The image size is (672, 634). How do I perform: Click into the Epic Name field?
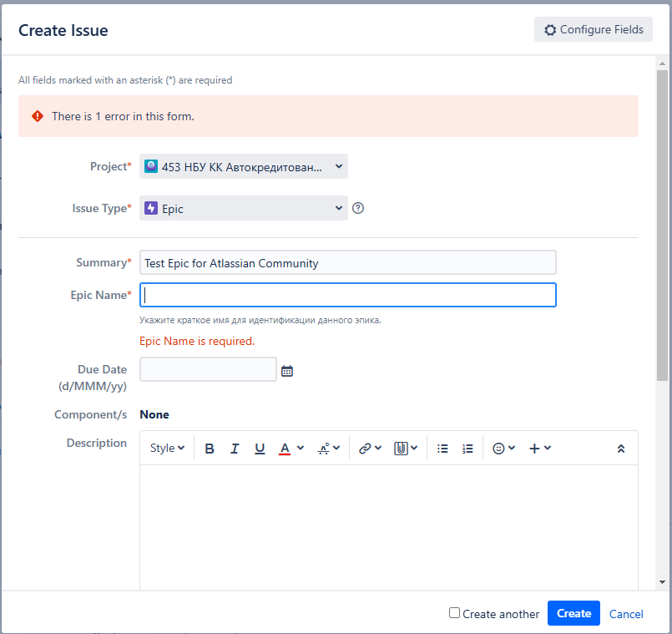point(347,295)
